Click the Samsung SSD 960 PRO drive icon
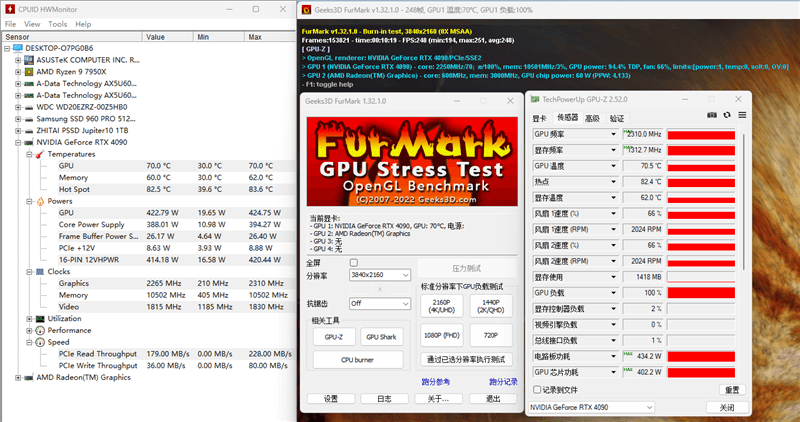This screenshot has width=800, height=422. click(29, 119)
